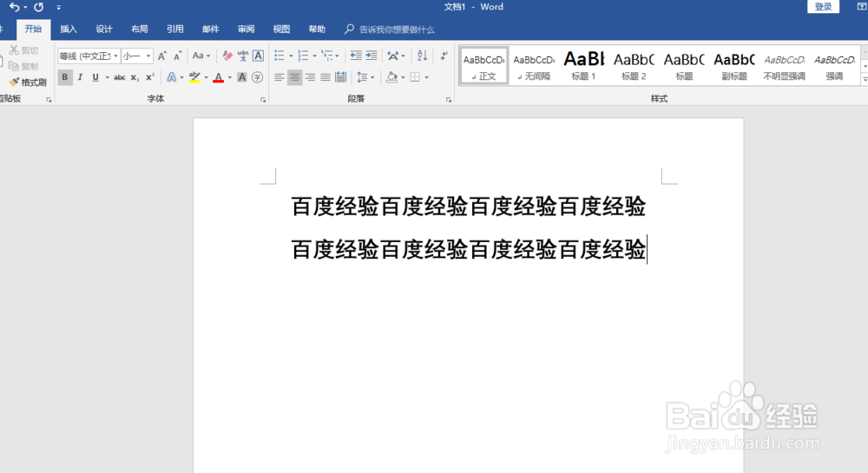Apply bullet list icon
The image size is (868, 473).
pos(279,56)
